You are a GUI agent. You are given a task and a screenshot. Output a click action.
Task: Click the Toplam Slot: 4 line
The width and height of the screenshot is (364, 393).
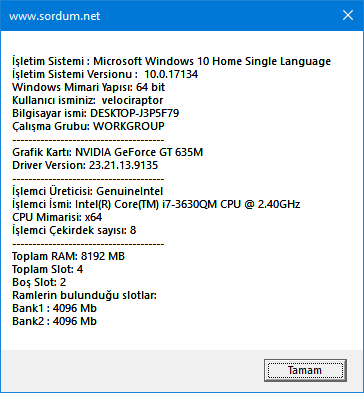[x=47, y=269]
